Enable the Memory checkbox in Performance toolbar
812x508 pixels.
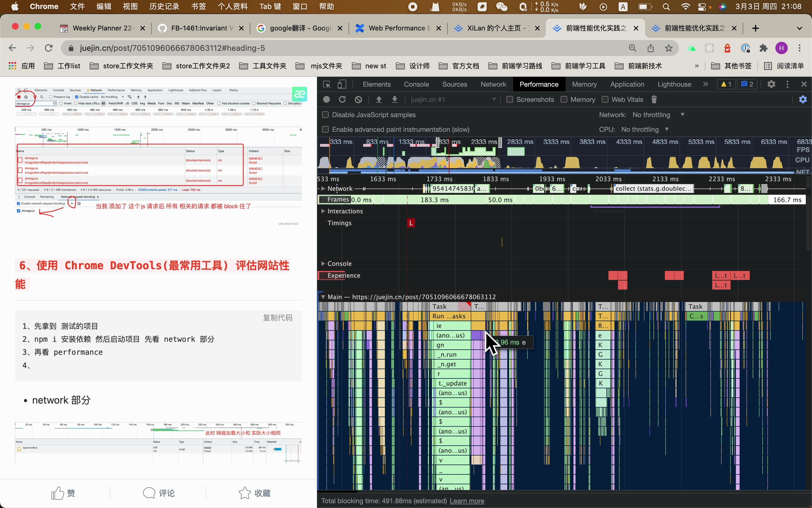564,99
